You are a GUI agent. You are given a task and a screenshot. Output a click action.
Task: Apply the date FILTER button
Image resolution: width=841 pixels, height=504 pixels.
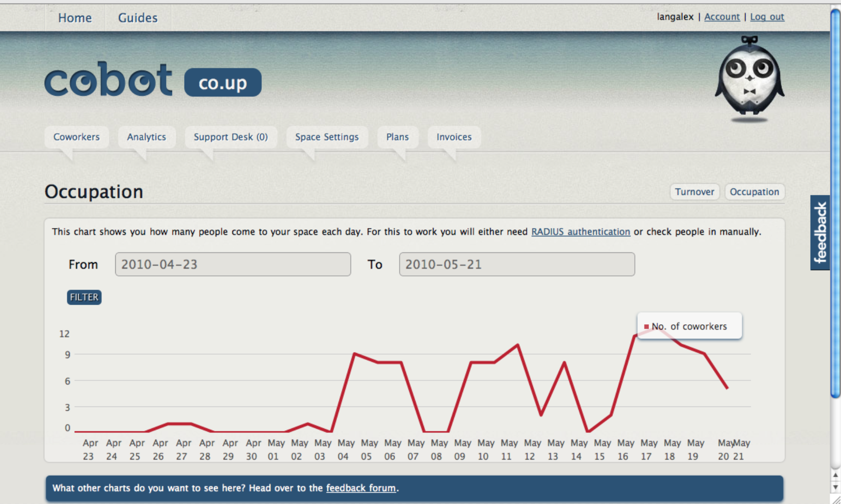pos(84,297)
